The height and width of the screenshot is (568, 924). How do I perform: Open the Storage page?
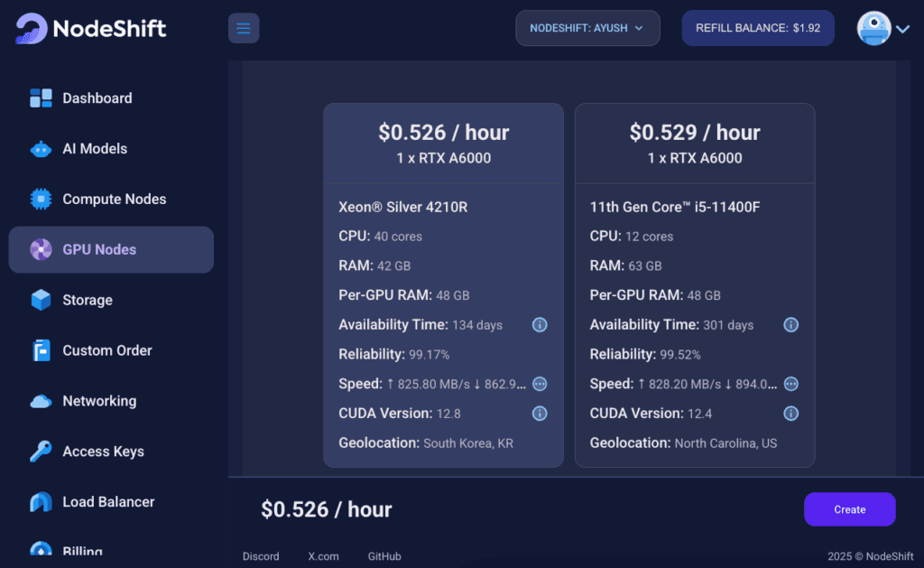[111, 300]
